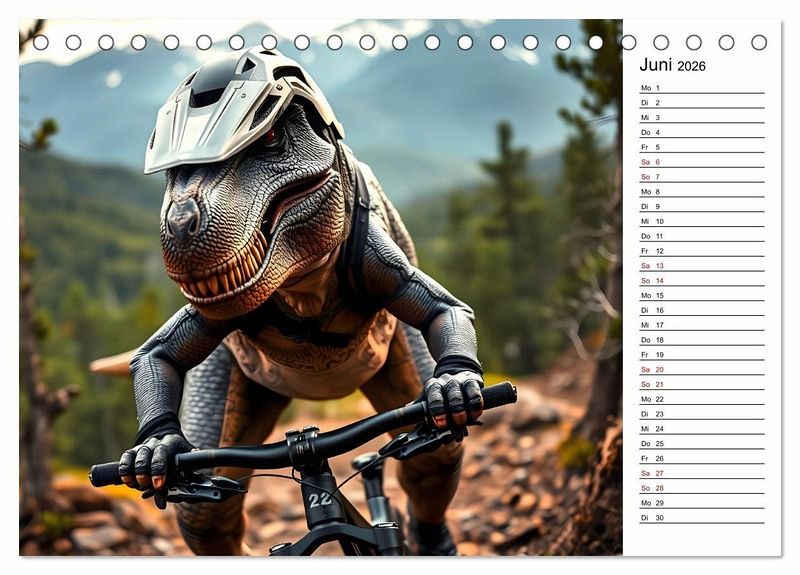
Task: Select the Fr 26 calendar row
Action: click(701, 458)
